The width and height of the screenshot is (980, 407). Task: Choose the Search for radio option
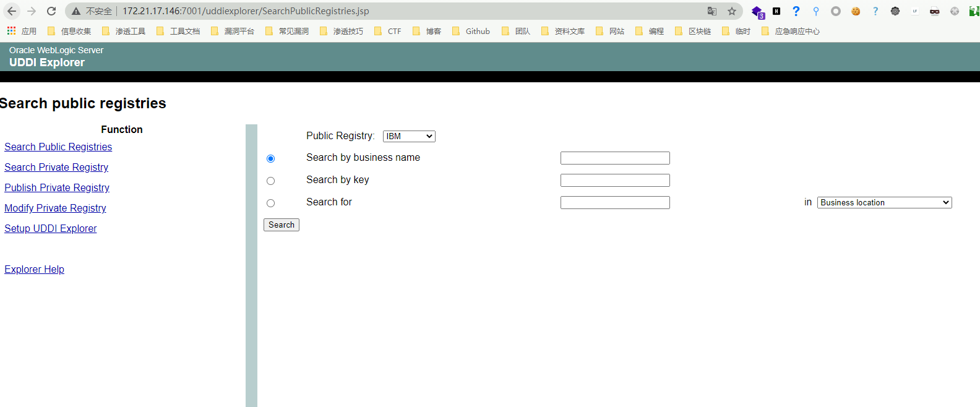tap(270, 204)
